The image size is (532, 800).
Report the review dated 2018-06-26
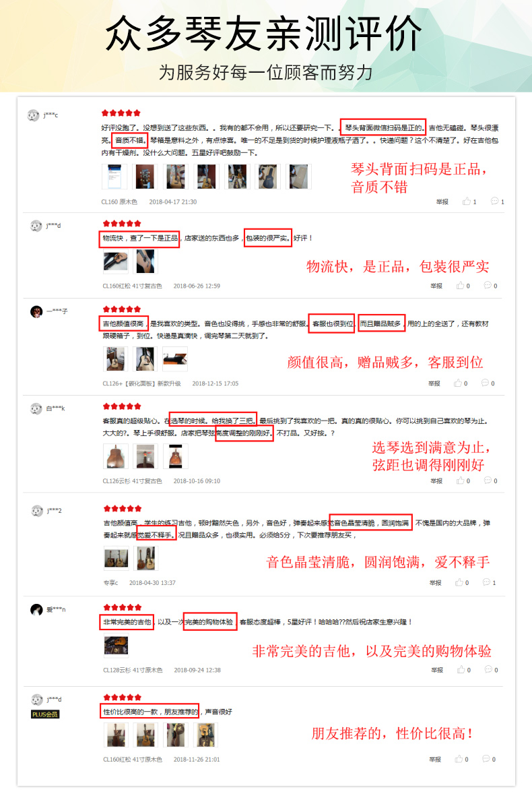pos(436,286)
